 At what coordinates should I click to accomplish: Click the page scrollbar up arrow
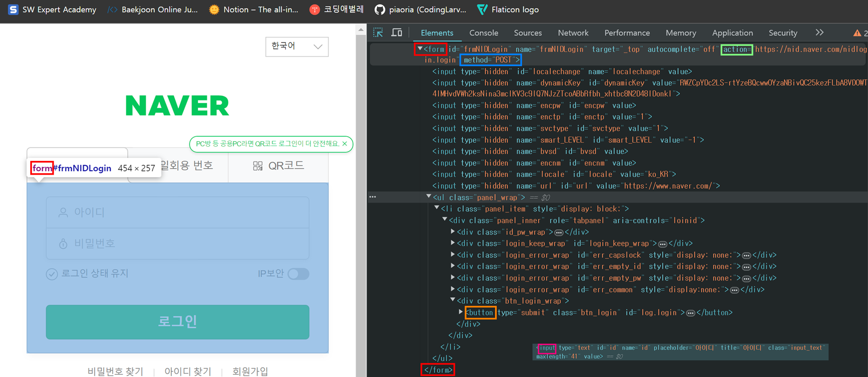tap(361, 30)
